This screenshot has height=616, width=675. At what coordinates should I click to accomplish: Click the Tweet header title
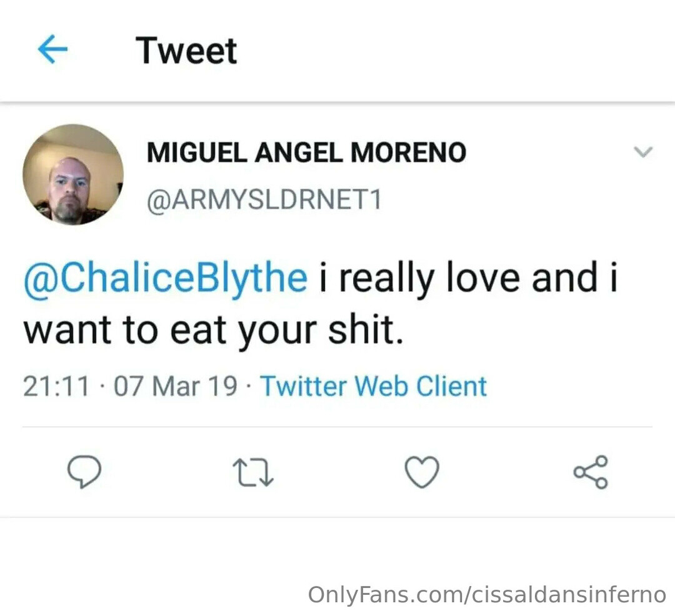point(186,51)
